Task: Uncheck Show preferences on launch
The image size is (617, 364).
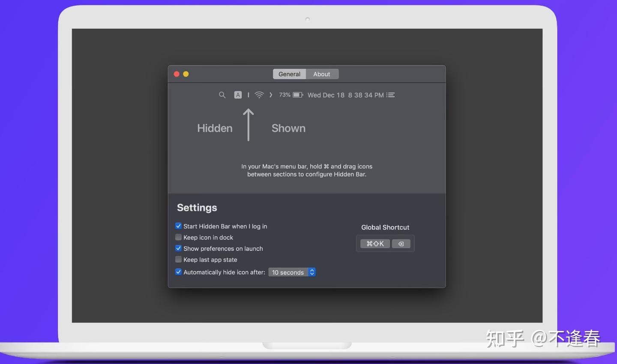Action: click(178, 248)
